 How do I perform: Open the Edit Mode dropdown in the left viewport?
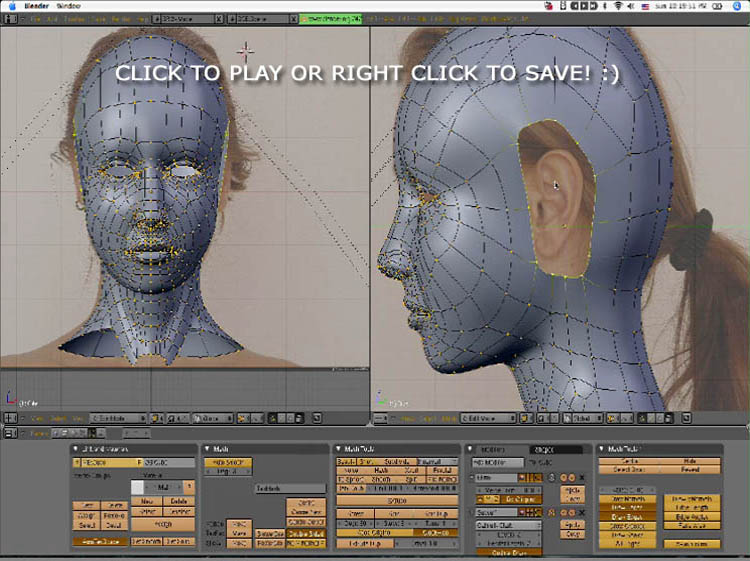118,418
